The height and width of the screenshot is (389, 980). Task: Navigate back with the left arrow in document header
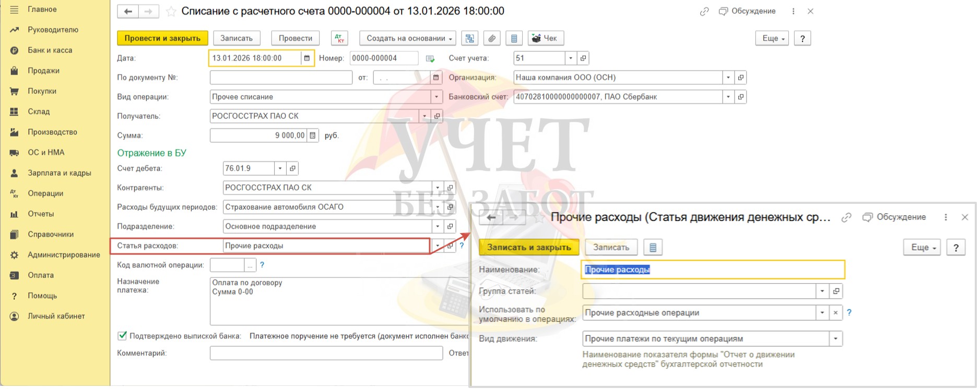(x=128, y=11)
